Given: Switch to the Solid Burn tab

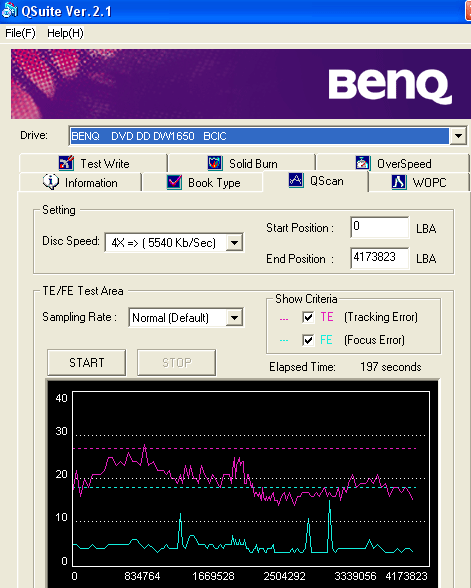Looking at the screenshot, I should (242, 164).
